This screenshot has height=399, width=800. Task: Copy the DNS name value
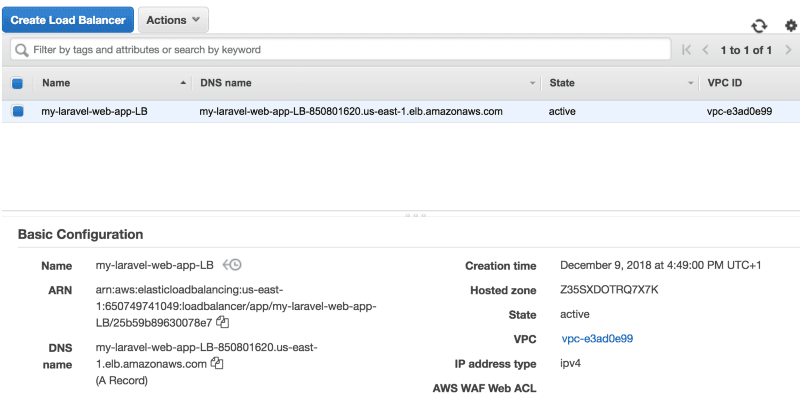tap(217, 364)
